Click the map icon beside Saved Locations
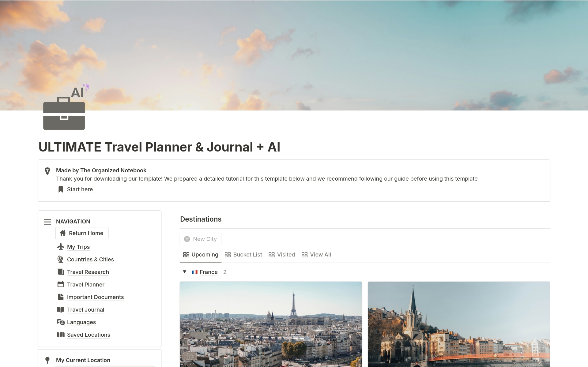Viewport: 588px width, 367px height. (x=61, y=335)
